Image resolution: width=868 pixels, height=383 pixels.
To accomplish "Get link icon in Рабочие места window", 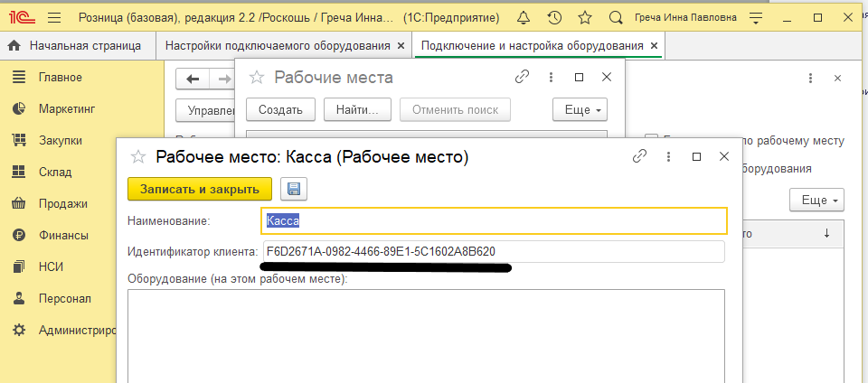I will 522,77.
